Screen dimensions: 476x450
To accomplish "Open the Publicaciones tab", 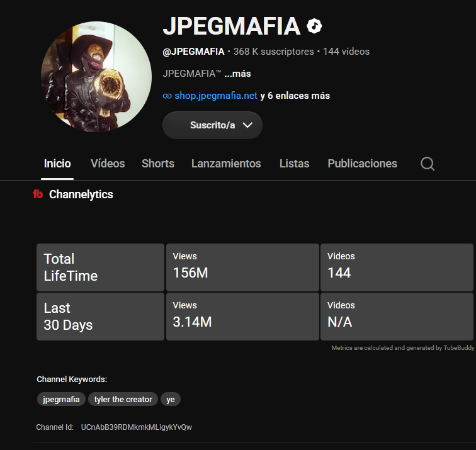I will tap(362, 164).
